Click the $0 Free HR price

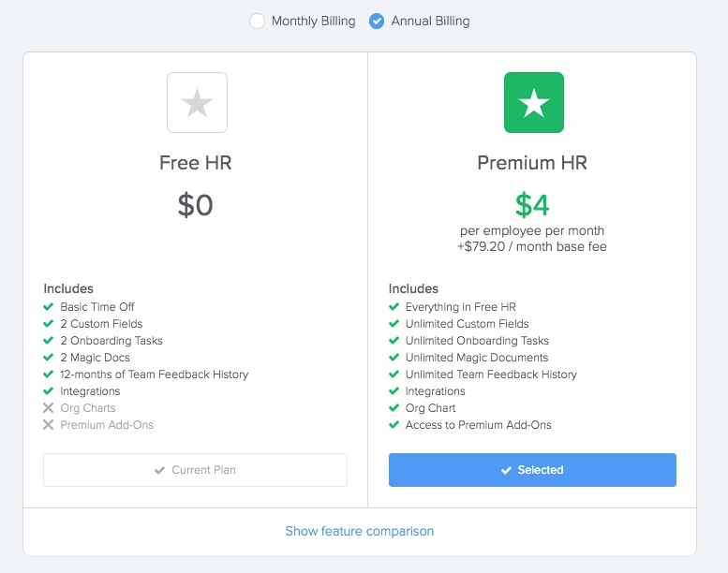click(x=195, y=205)
